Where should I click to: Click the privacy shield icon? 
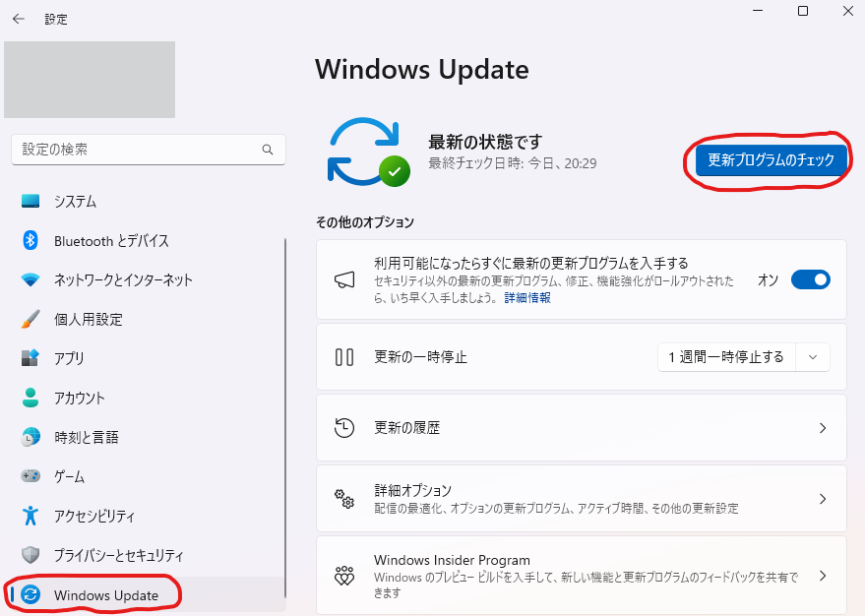click(31, 555)
